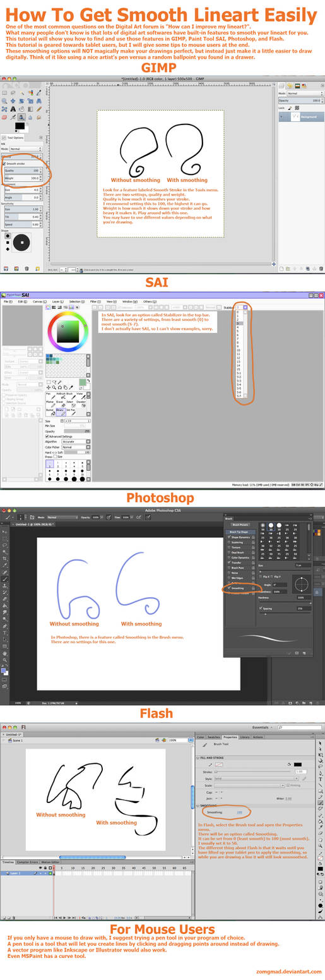Select the Pen tool in SAI
Viewport: 325px width, 980px height.
[x=50, y=396]
